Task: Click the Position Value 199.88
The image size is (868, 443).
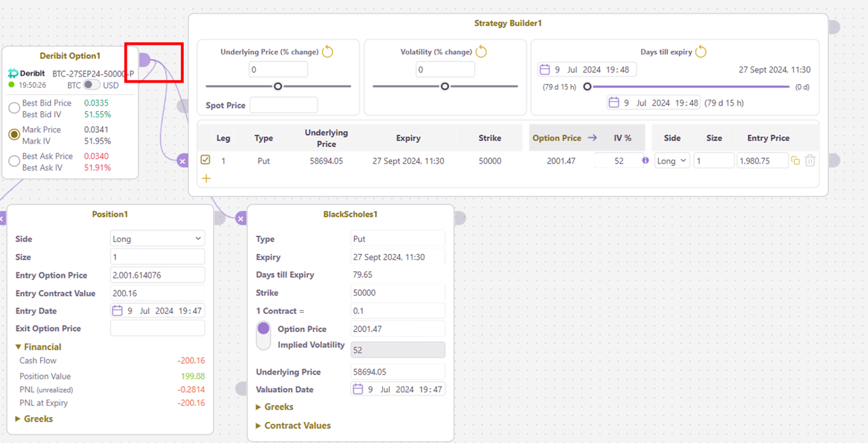Action: pyautogui.click(x=192, y=376)
